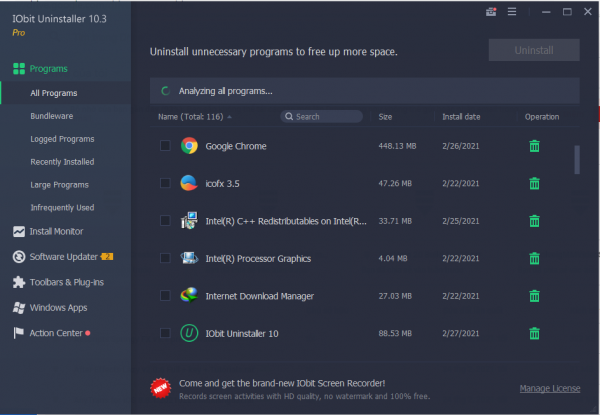Image resolution: width=600 pixels, height=415 pixels.
Task: Click the Action Center flag icon
Action: click(18, 333)
